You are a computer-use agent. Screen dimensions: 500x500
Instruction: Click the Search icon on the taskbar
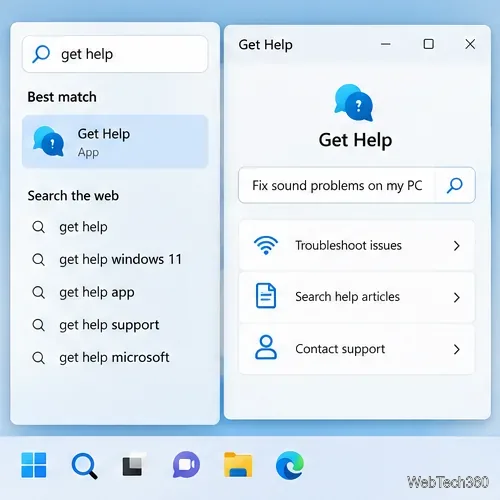pyautogui.click(x=85, y=466)
